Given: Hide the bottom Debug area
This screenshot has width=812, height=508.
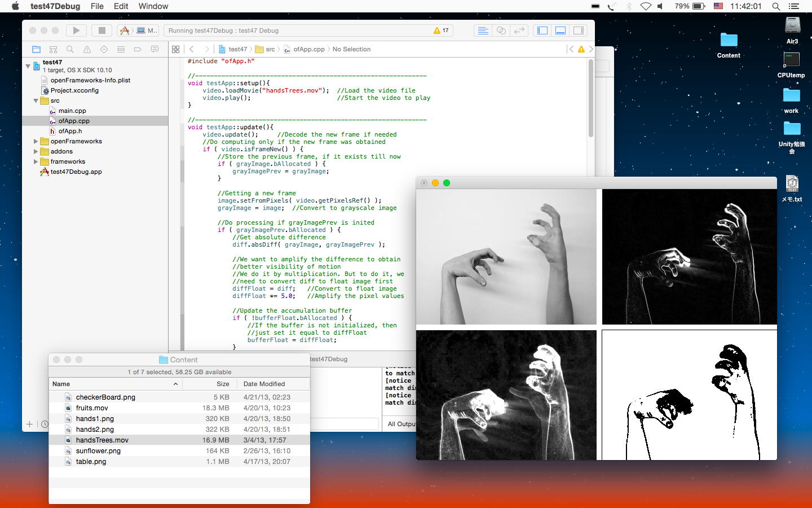Looking at the screenshot, I should [x=561, y=30].
